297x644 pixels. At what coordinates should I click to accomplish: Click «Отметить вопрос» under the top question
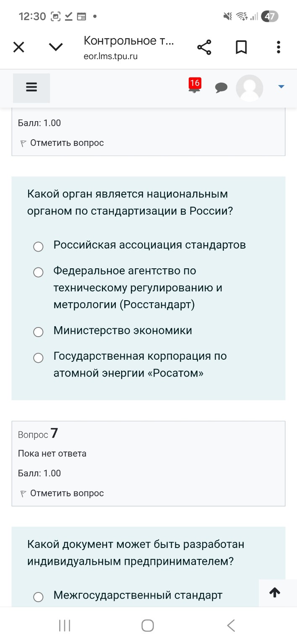(67, 143)
